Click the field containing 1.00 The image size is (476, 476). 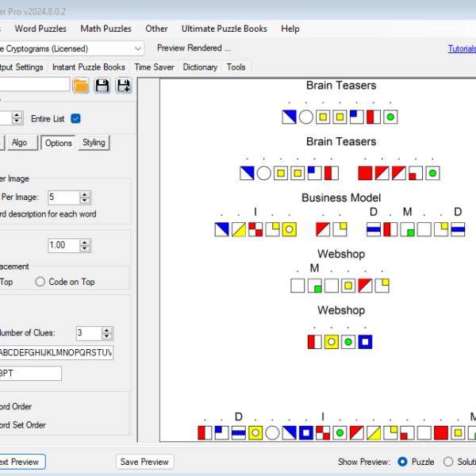[63, 245]
